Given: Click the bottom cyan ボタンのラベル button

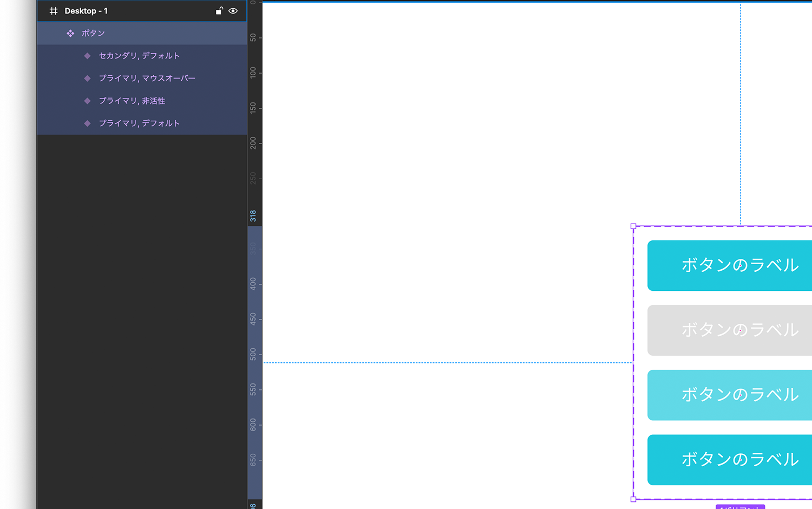Looking at the screenshot, I should coord(730,460).
